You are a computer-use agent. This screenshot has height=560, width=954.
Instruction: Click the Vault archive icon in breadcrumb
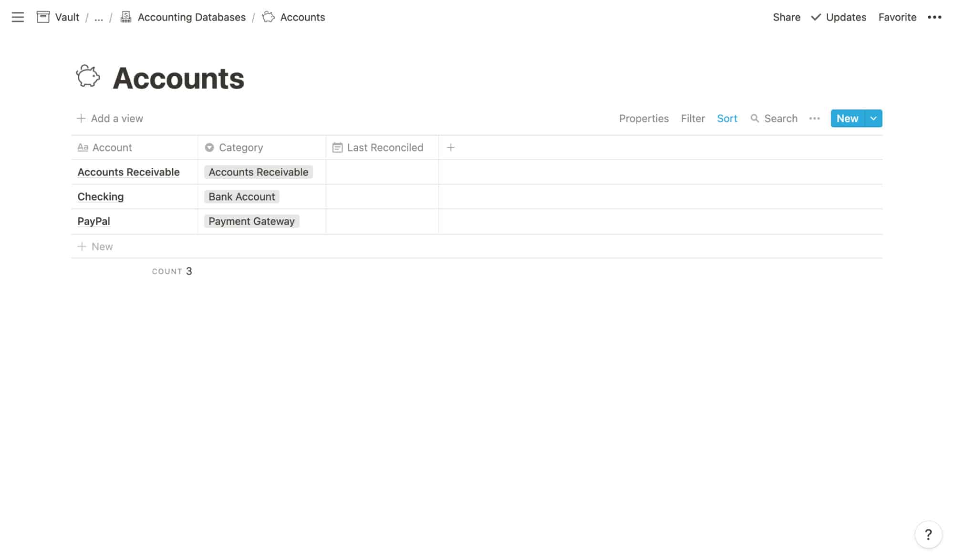(43, 17)
